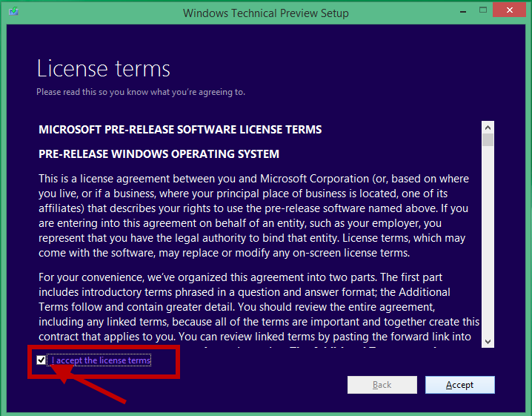
Task: Click 'MICROSOFT PRE-RELEASE SOFTWARE LICENSE TERMS' heading
Action: 180,129
